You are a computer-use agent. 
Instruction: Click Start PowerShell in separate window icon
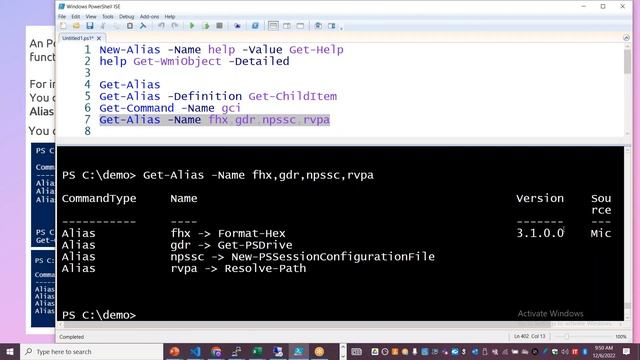[x=255, y=26]
